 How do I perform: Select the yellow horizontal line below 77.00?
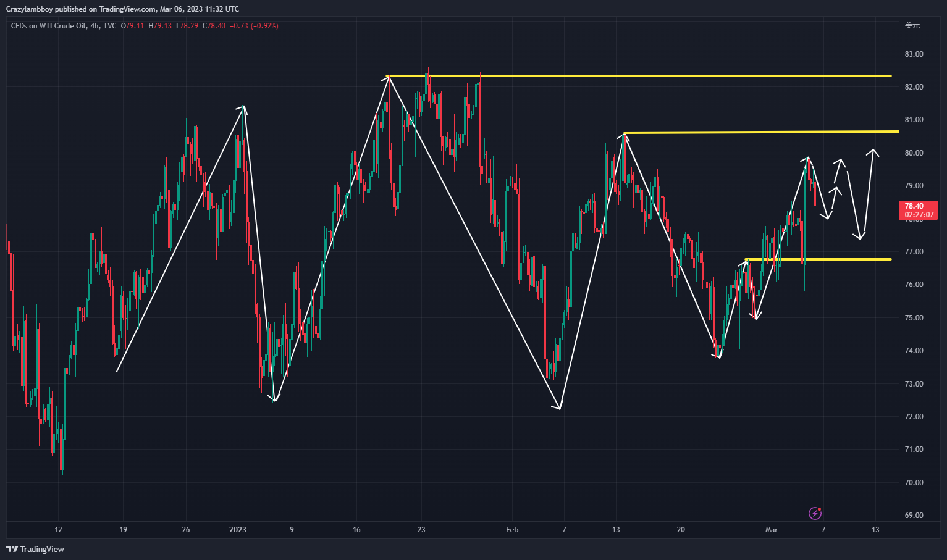818,259
